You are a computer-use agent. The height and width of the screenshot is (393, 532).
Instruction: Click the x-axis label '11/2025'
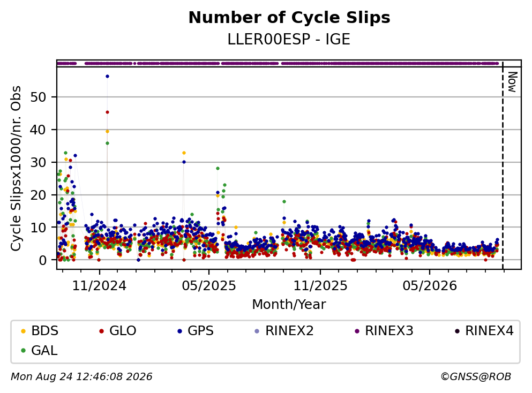pyautogui.click(x=320, y=286)
